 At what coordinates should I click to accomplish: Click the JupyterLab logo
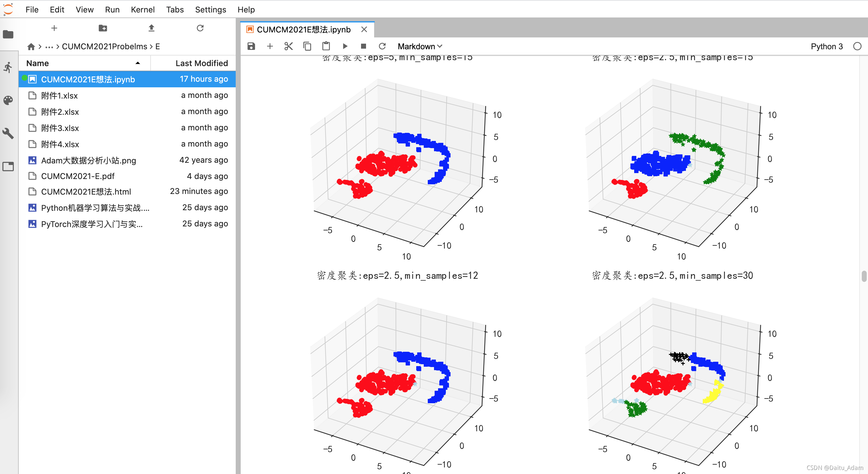tap(8, 9)
